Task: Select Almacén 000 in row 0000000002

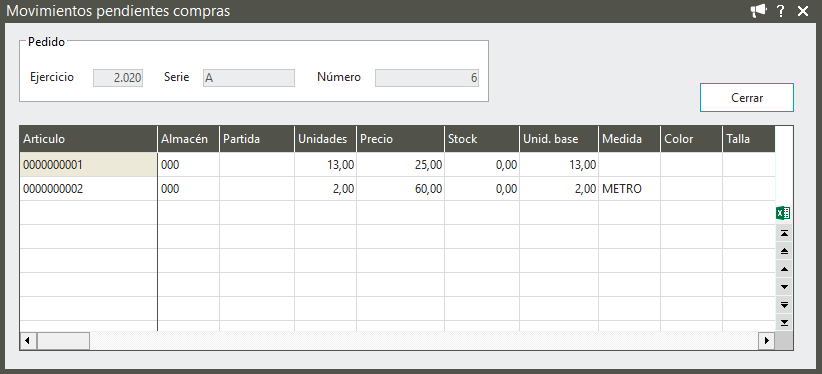Action: [189, 189]
